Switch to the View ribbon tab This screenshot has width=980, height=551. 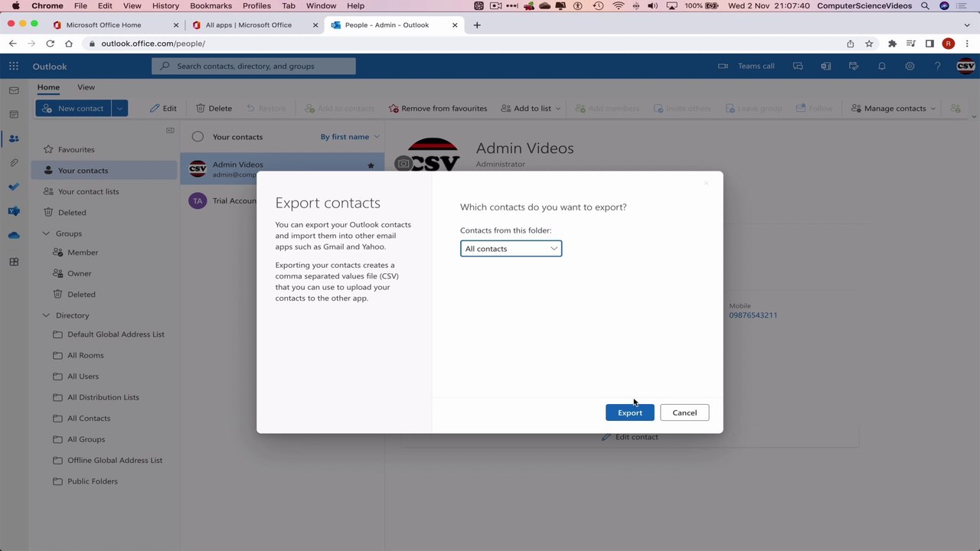pyautogui.click(x=86, y=87)
